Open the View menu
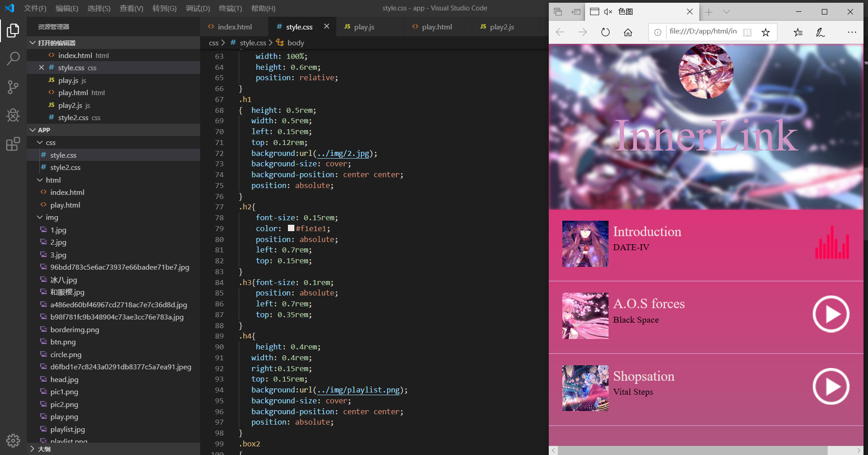The width and height of the screenshot is (868, 455). [131, 8]
